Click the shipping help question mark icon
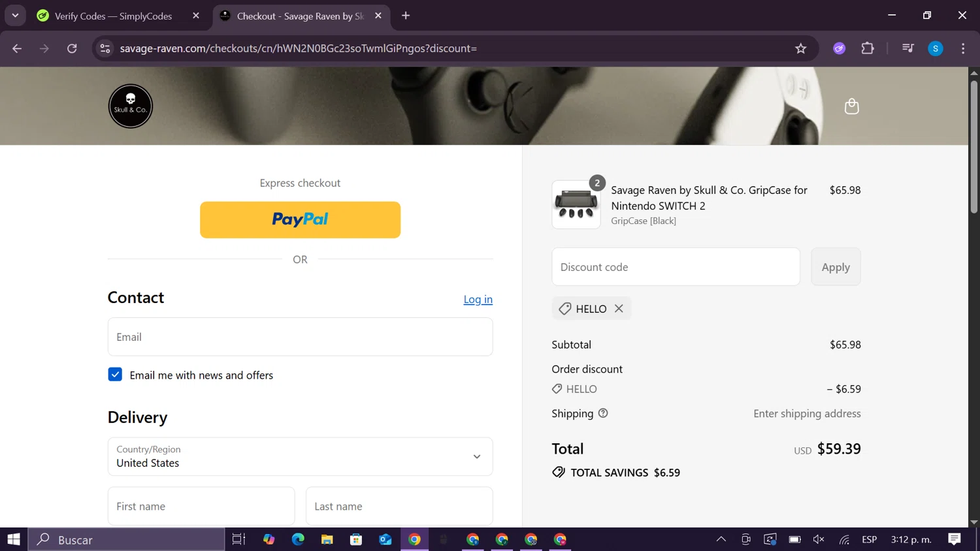This screenshot has width=980, height=551. coord(603,413)
